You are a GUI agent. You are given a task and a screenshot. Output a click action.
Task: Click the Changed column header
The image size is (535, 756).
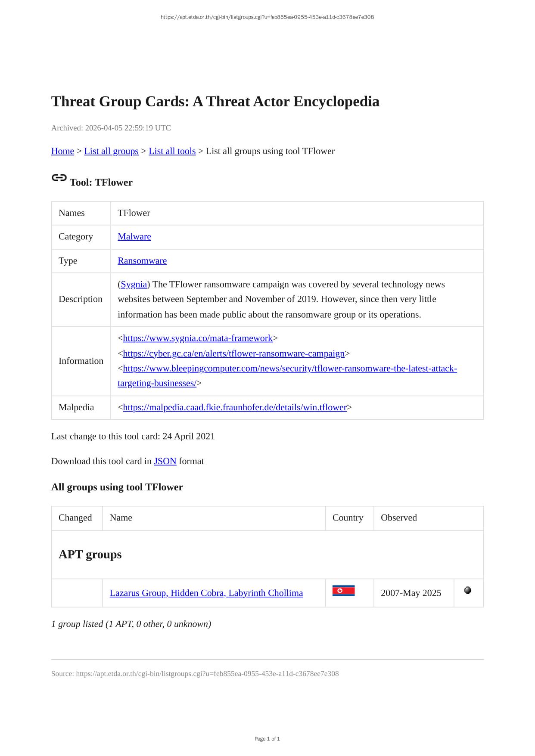point(75,518)
